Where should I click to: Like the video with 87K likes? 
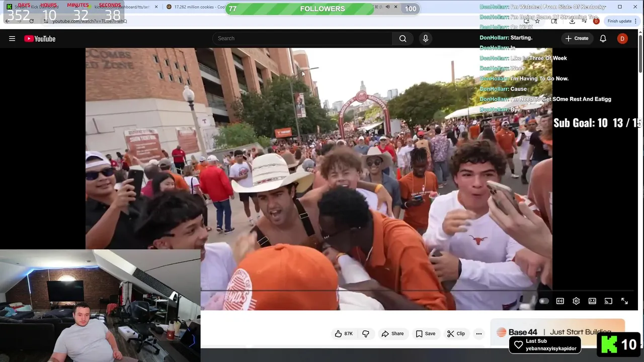tap(344, 333)
